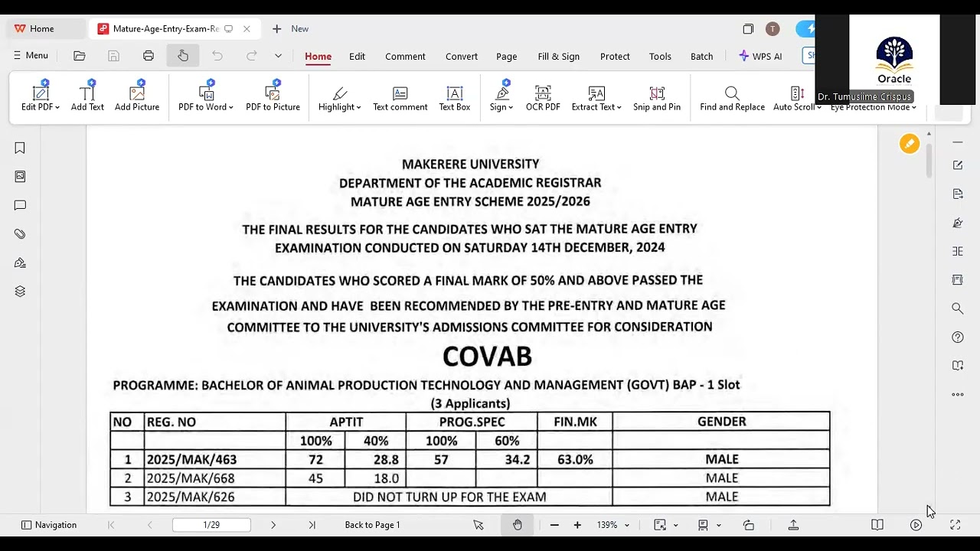Click the Open file folder icon
Screen dimensions: 980x551
(x=80, y=56)
